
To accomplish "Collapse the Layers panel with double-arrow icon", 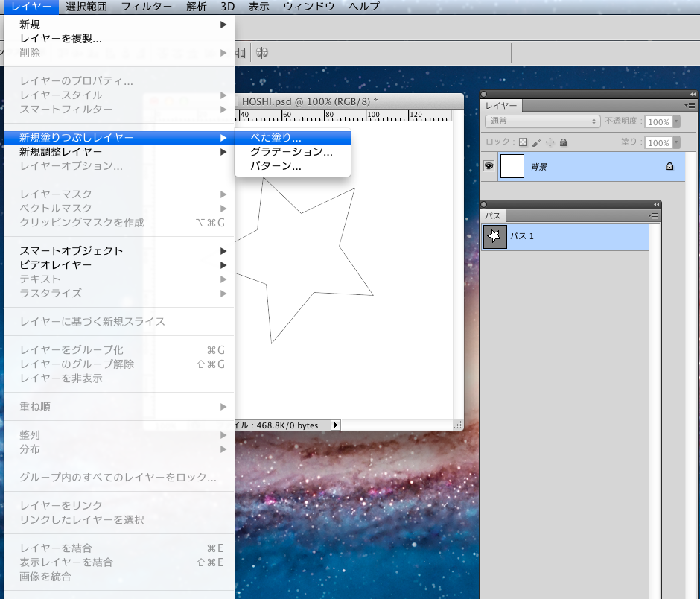I will click(x=693, y=95).
